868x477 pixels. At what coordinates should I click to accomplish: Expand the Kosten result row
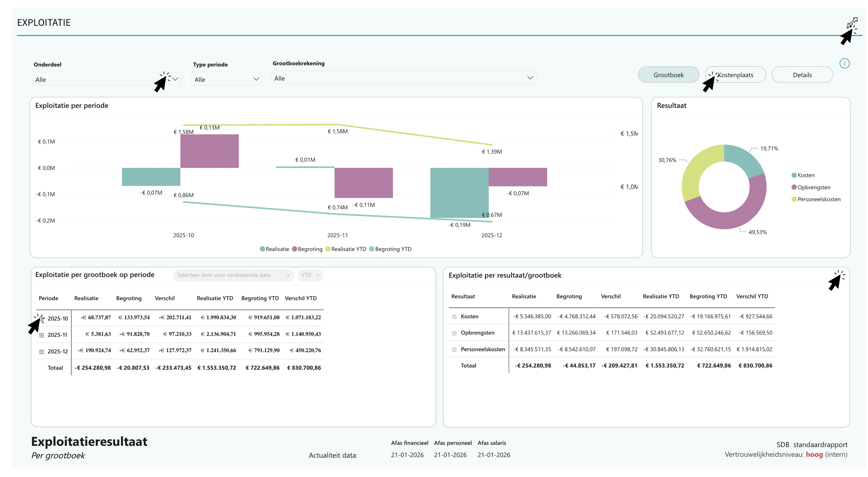(x=454, y=316)
